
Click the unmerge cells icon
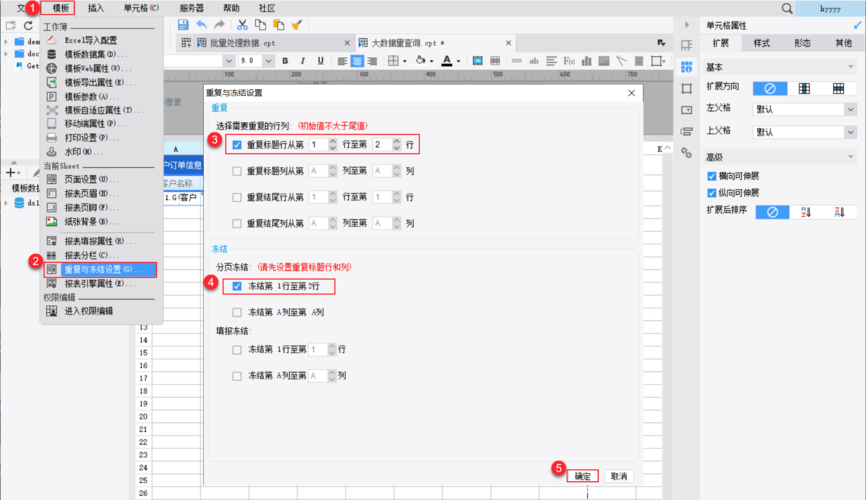click(495, 61)
